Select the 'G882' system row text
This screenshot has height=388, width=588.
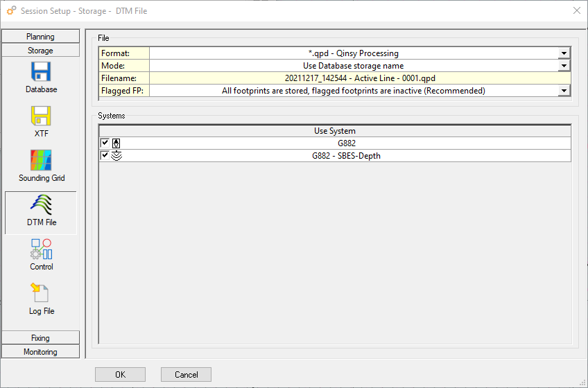(x=347, y=143)
